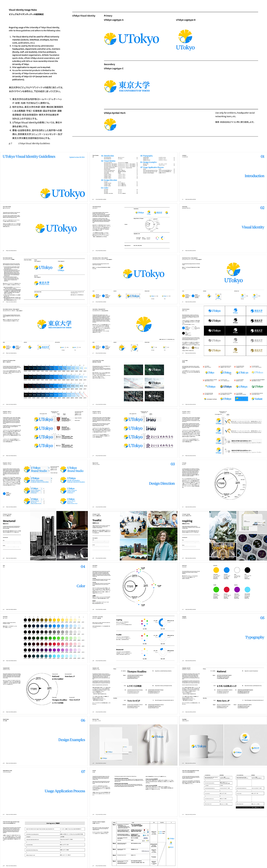Open the white T-shirt mockup page
This screenshot has width=267, height=868.
click(x=134, y=741)
